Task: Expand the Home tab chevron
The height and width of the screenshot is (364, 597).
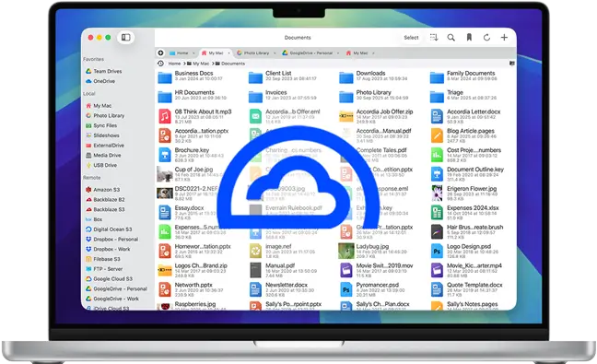Action: click(193, 53)
